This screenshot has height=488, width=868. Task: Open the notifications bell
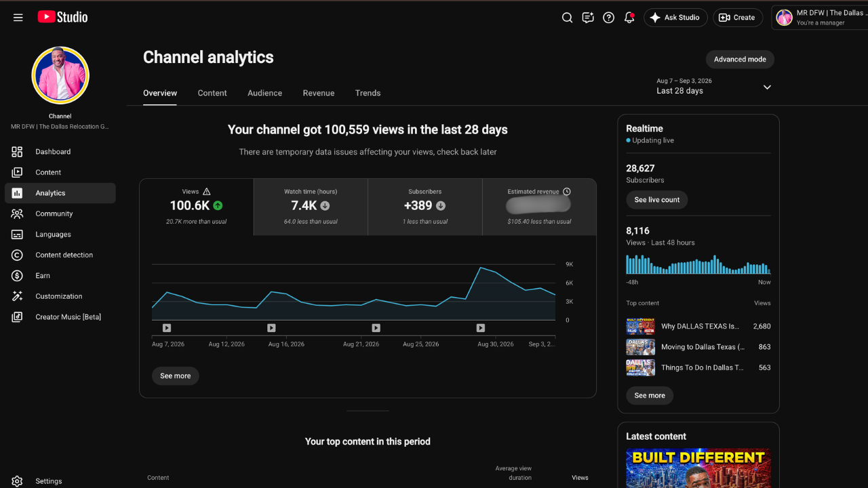point(629,18)
